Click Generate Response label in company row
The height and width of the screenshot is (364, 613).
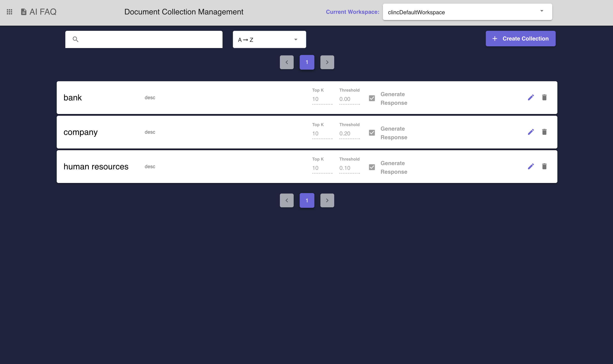click(394, 133)
